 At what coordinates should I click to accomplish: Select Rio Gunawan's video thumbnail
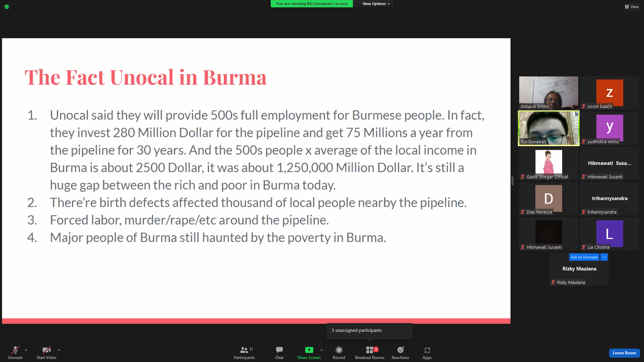click(549, 128)
